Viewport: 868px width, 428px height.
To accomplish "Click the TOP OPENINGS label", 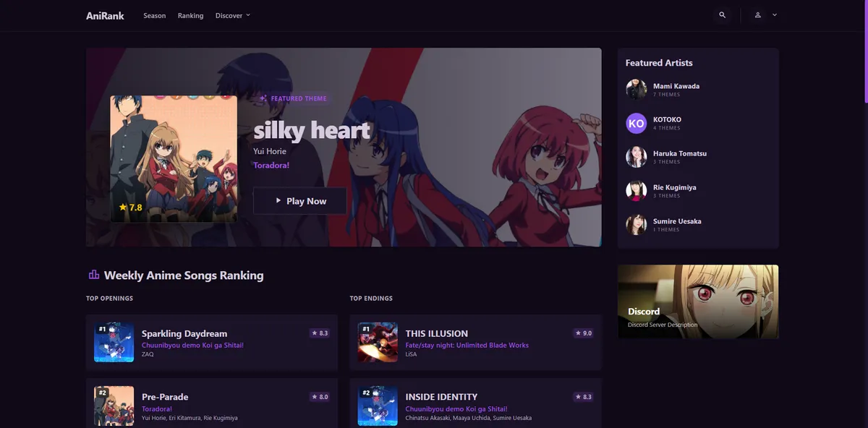I will click(x=109, y=299).
